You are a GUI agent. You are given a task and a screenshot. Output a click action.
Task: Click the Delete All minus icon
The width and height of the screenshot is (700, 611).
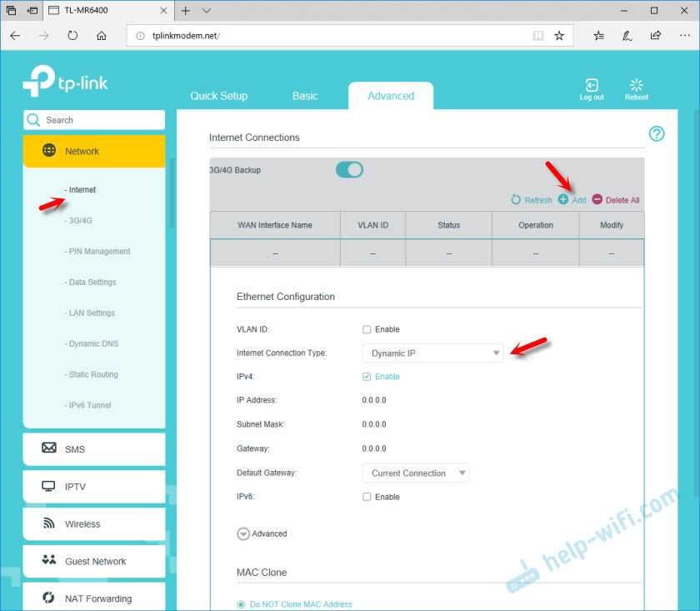tap(597, 200)
